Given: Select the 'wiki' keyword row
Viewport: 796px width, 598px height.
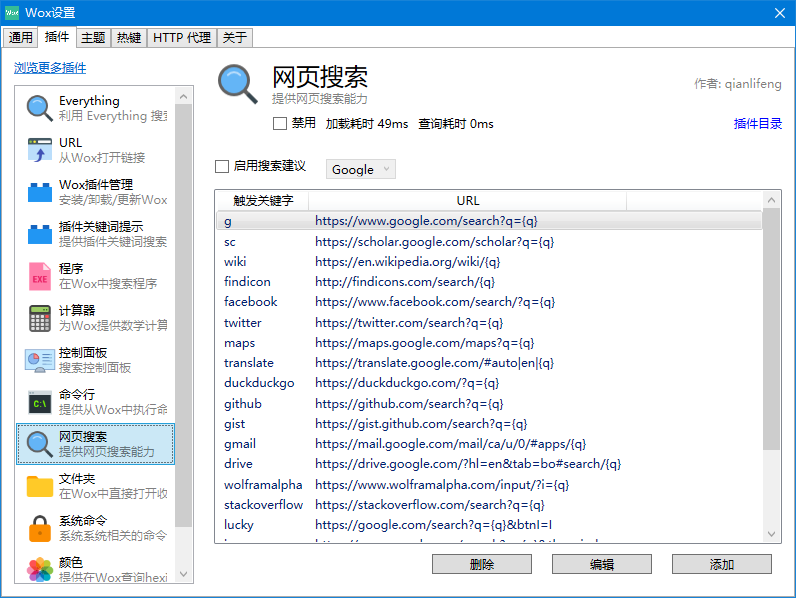Looking at the screenshot, I should [x=489, y=262].
